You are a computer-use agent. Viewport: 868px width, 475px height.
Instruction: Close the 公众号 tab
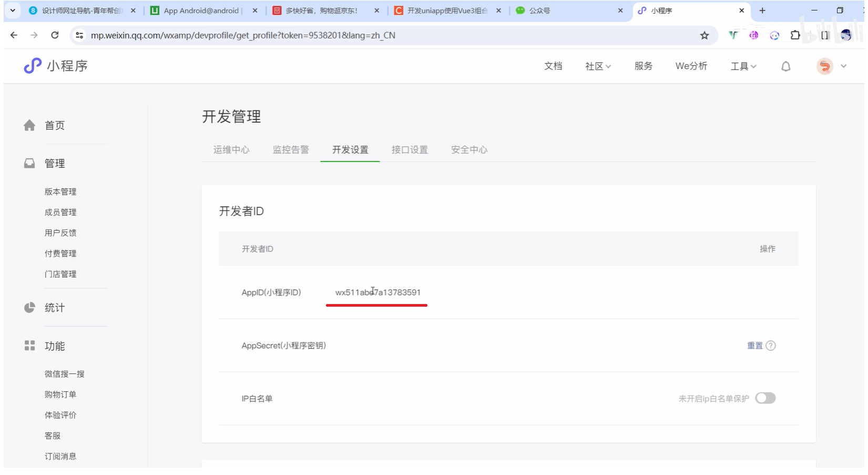(x=620, y=11)
